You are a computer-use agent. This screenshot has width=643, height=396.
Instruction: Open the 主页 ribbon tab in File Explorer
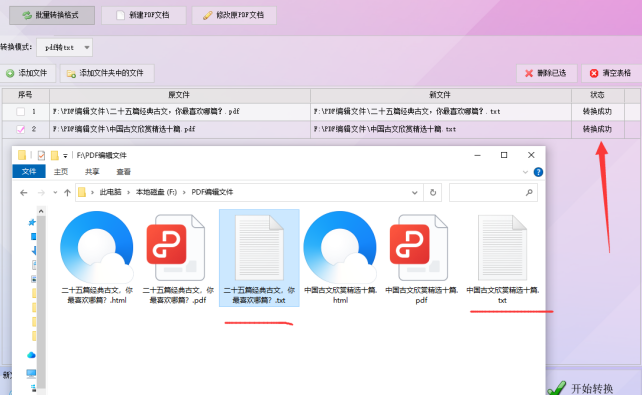pyautogui.click(x=61, y=171)
